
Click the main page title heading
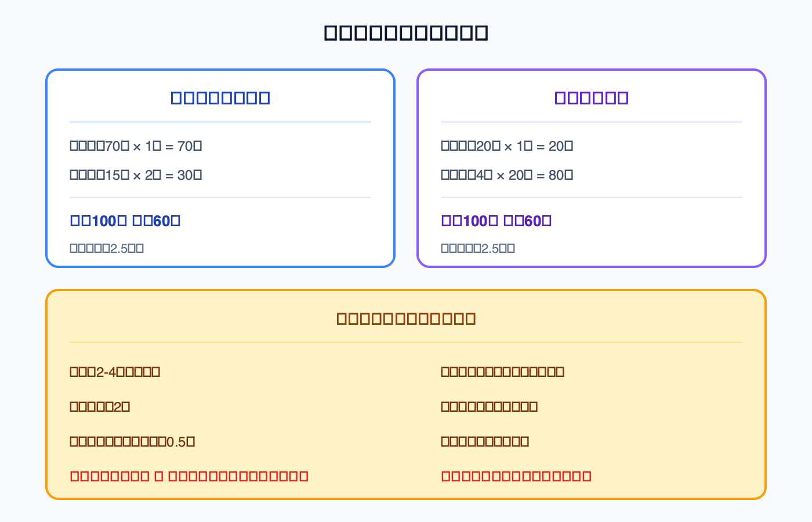[x=406, y=32]
